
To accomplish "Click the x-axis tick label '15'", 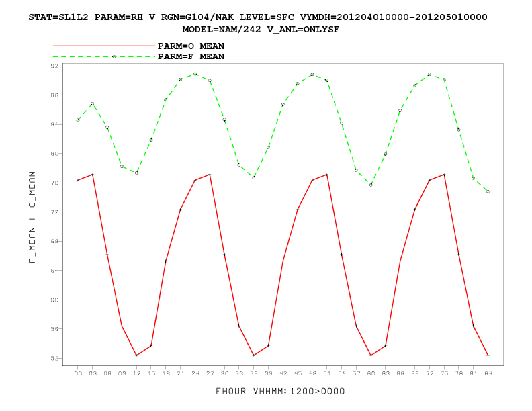I will [151, 373].
